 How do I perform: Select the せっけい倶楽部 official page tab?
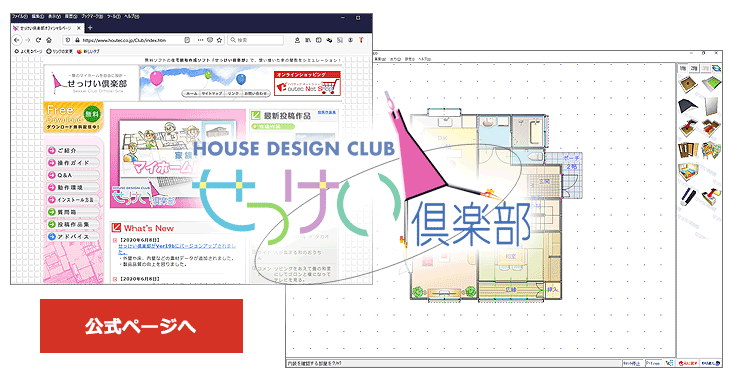click(x=46, y=28)
